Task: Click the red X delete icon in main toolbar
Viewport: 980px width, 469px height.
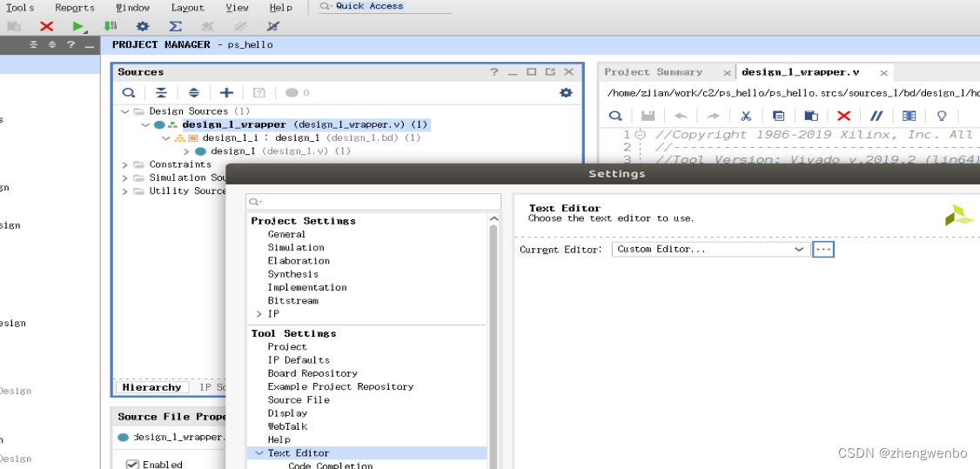Action: tap(46, 26)
